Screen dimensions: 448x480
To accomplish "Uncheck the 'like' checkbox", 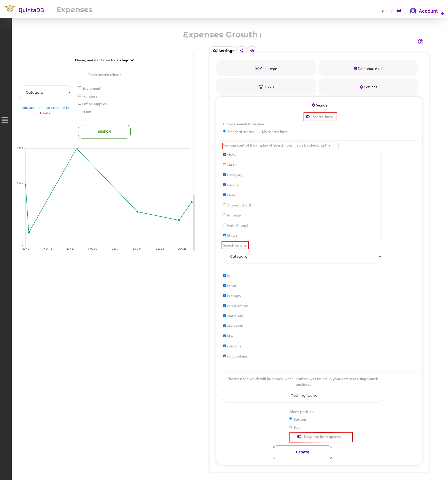I will 224,336.
